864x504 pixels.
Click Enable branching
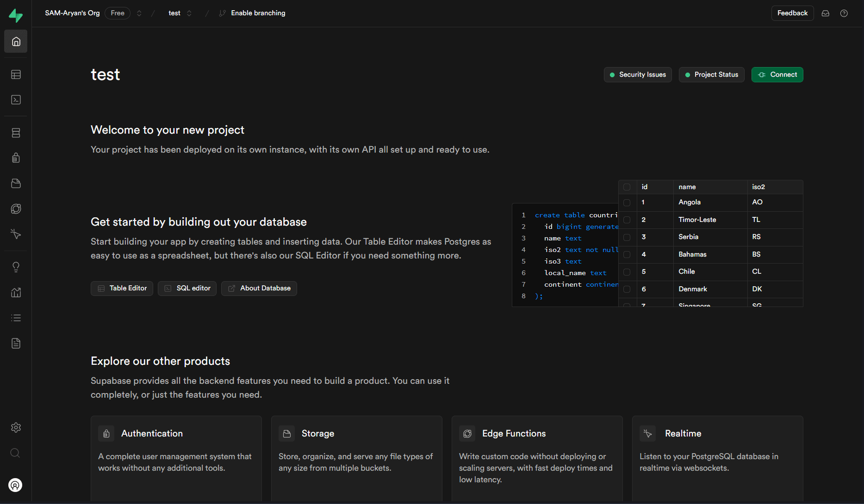click(253, 13)
